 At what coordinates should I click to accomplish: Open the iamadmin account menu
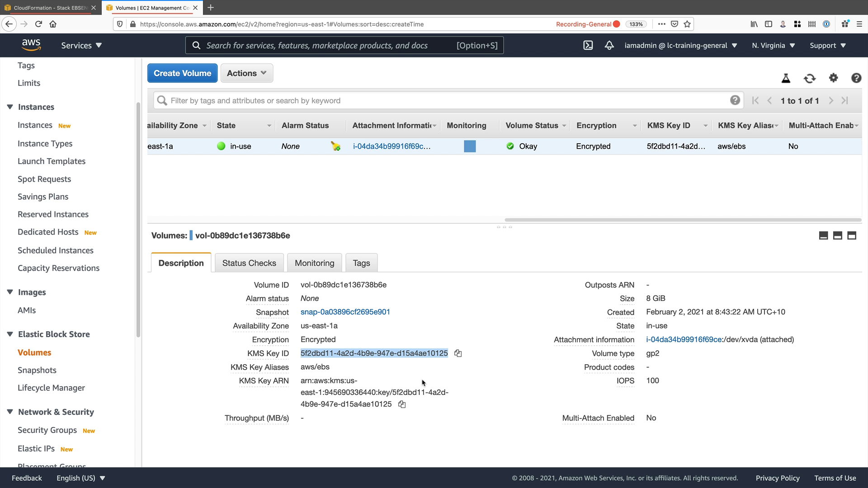click(x=680, y=45)
